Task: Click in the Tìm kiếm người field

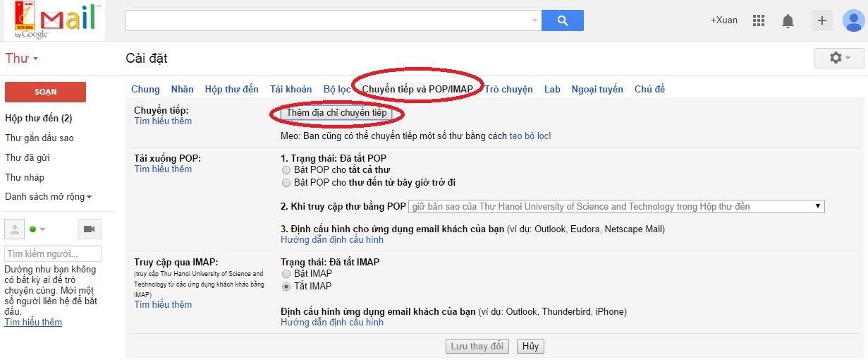Action: tap(53, 253)
